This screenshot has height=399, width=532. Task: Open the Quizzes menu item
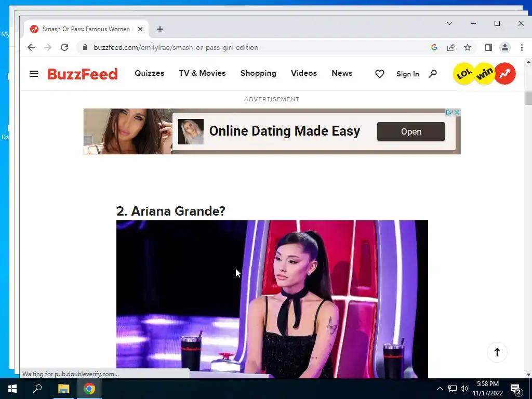tap(149, 73)
